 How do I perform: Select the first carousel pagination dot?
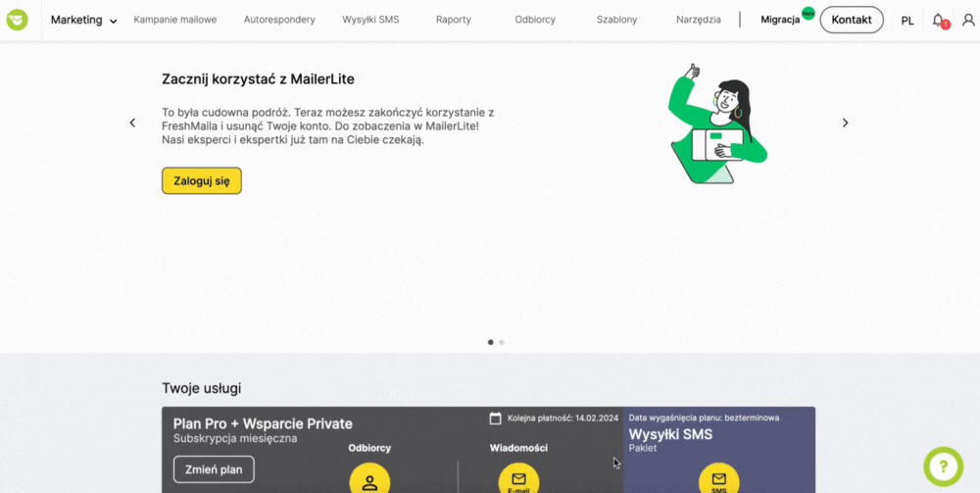click(x=491, y=342)
